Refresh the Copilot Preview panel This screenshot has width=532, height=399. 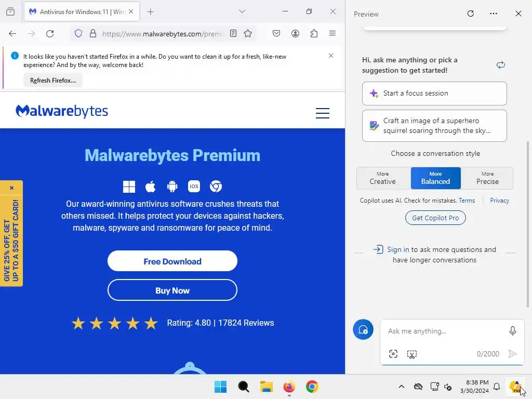471,14
